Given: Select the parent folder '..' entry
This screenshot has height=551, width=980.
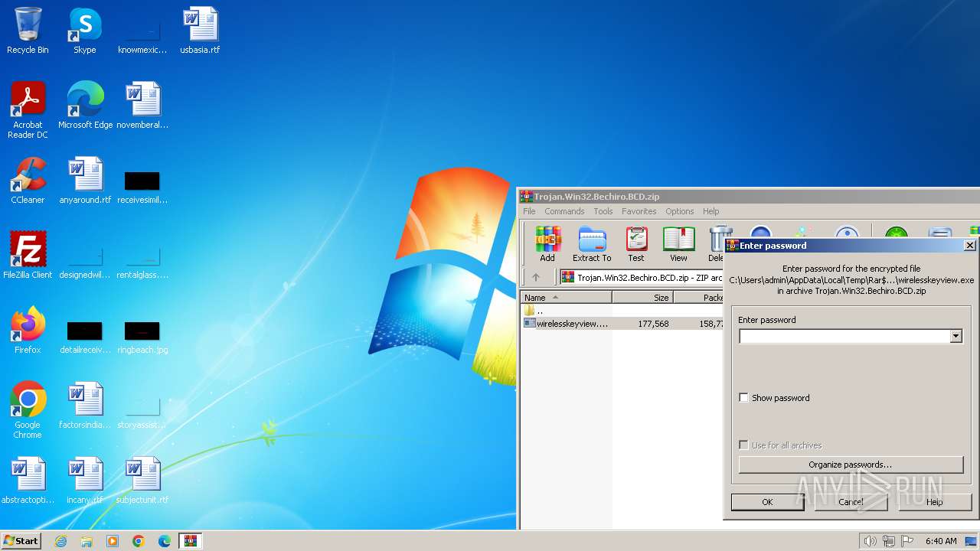Looking at the screenshot, I should point(534,311).
